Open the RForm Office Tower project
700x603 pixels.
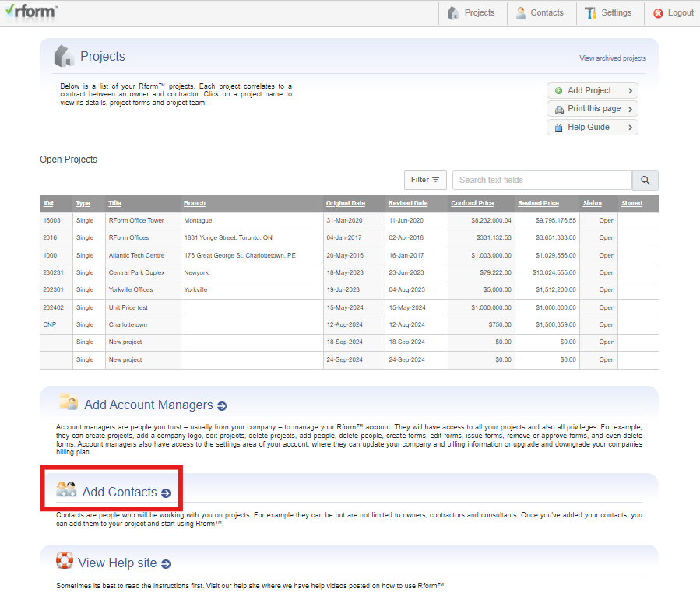pos(136,220)
